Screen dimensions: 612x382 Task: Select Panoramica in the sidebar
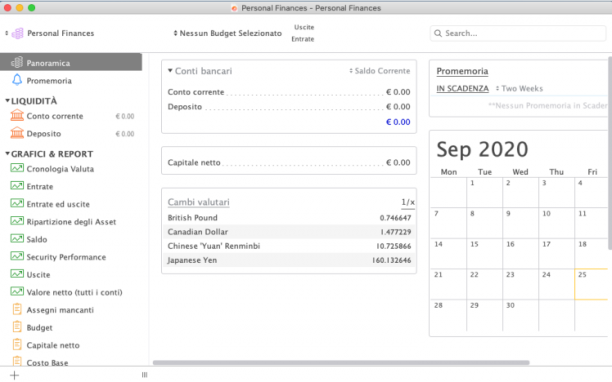pyautogui.click(x=71, y=62)
